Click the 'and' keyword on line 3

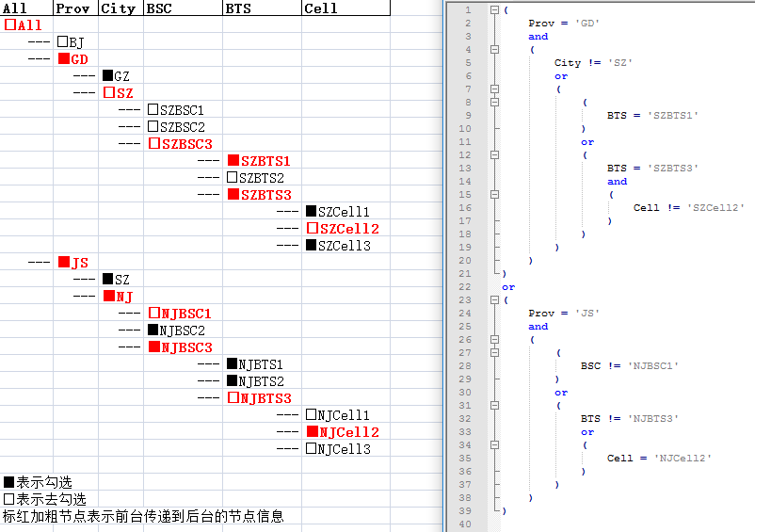538,37
